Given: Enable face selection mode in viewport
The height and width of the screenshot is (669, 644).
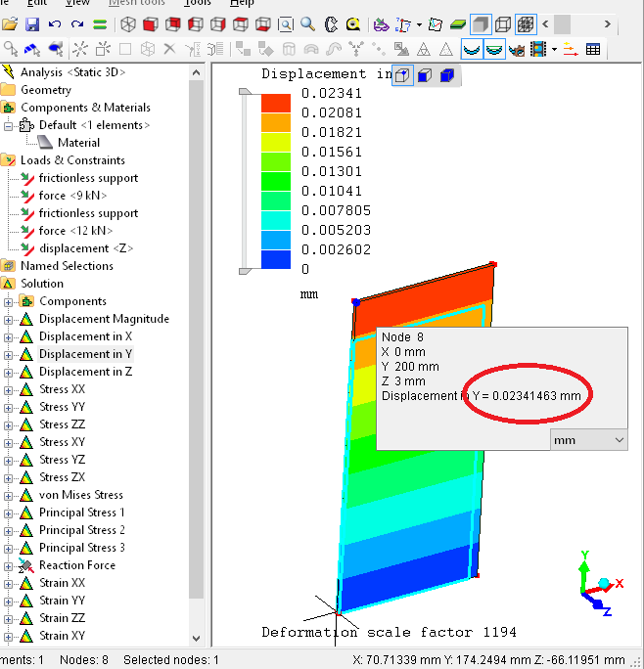Looking at the screenshot, I should tap(425, 76).
